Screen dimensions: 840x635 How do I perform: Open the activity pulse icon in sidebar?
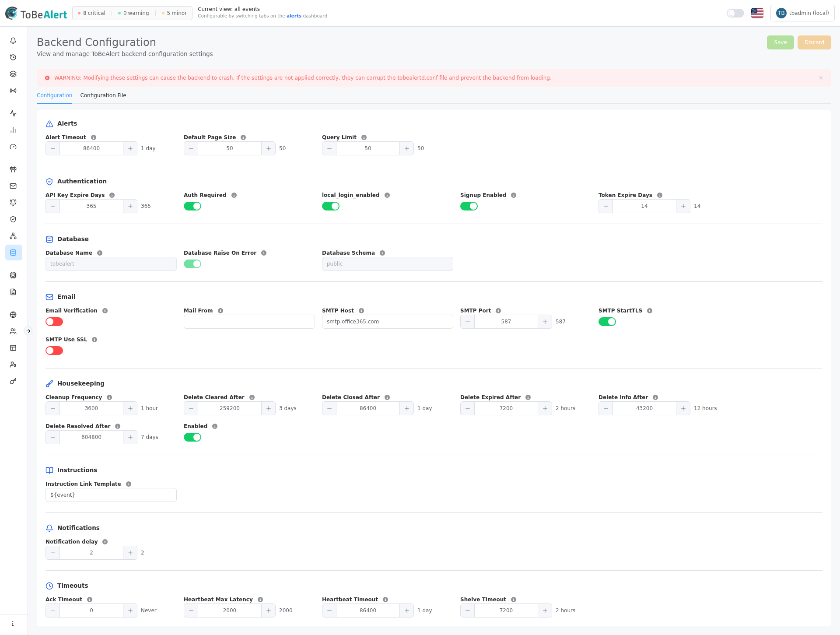pos(13,113)
